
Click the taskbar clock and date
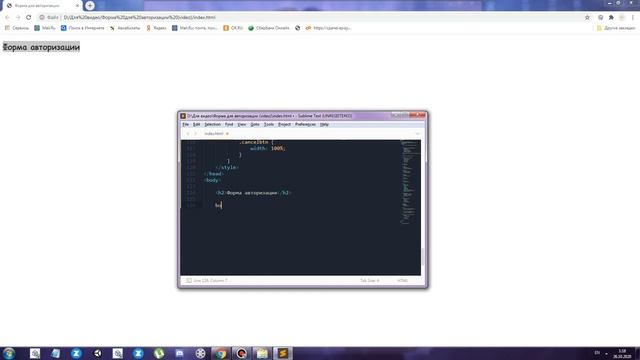coord(622,353)
